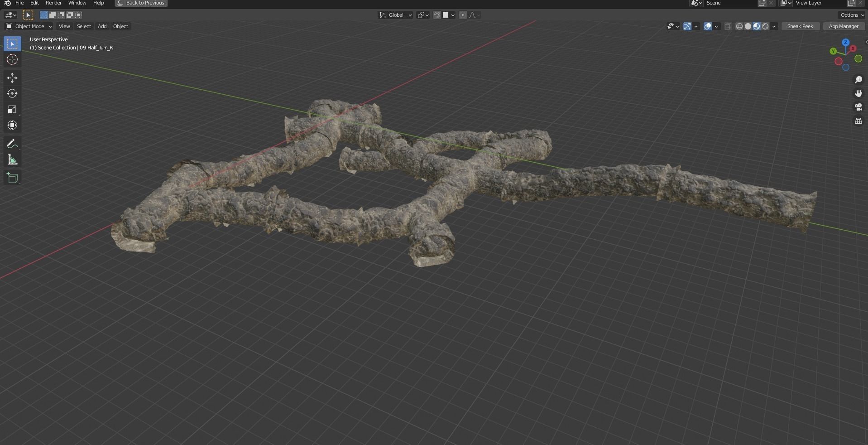The height and width of the screenshot is (445, 868).
Task: Align view to the Y axis on the gizmo
Action: click(833, 51)
